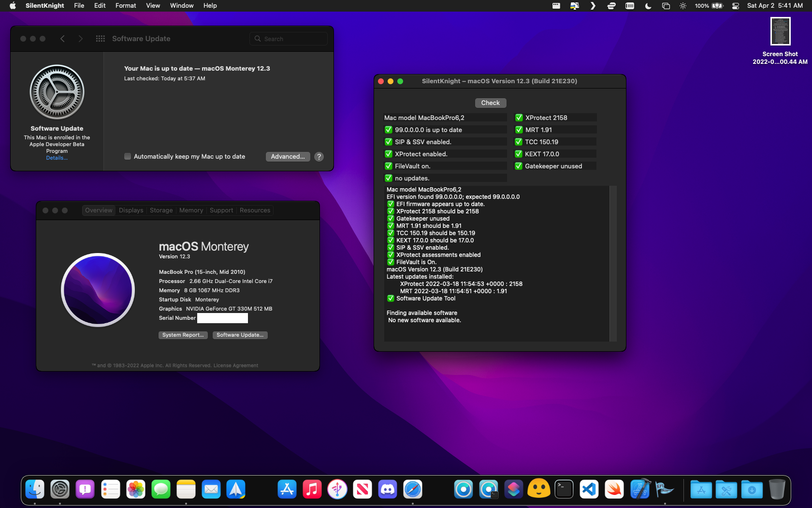Click the help question mark button
The height and width of the screenshot is (508, 812).
click(319, 157)
